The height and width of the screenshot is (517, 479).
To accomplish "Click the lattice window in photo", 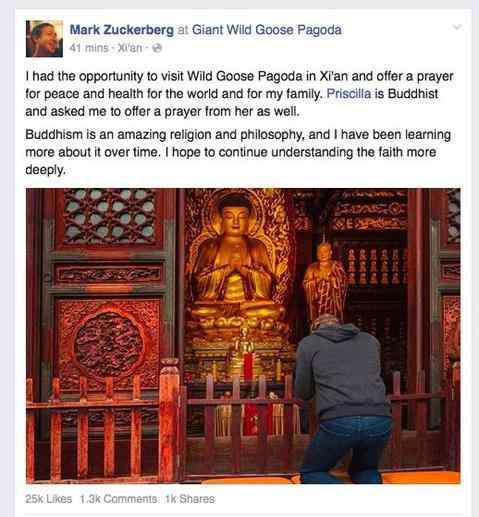I will (109, 217).
